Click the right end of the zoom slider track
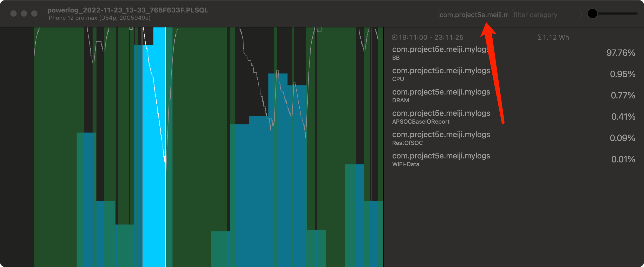644x267 pixels. [636, 14]
